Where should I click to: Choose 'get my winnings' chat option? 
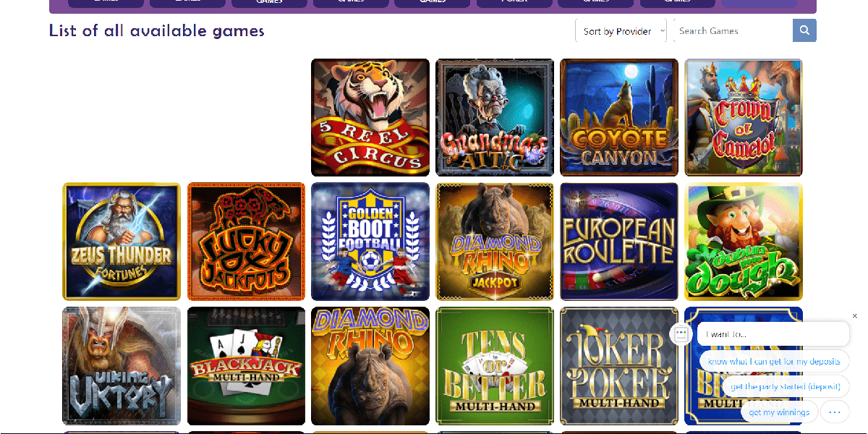[779, 412]
